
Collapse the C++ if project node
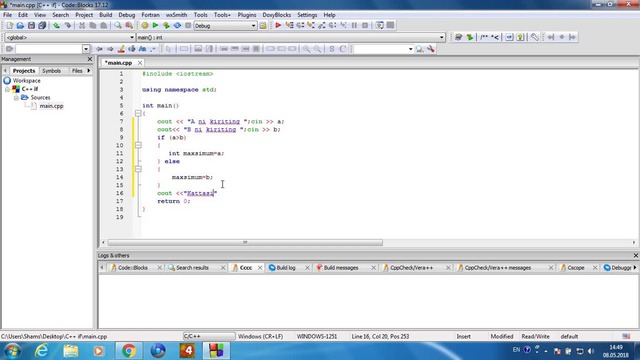click(x=7, y=89)
